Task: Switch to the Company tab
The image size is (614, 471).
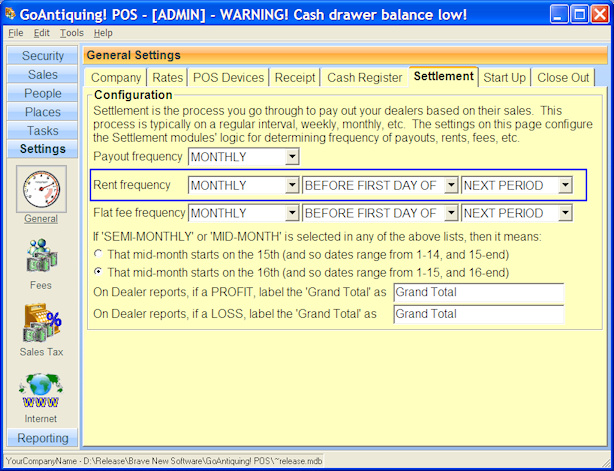Action: coord(116,78)
